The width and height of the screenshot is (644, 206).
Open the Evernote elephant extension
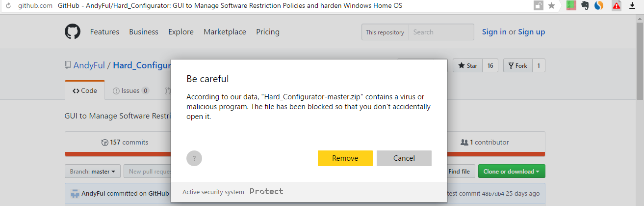[x=585, y=6]
